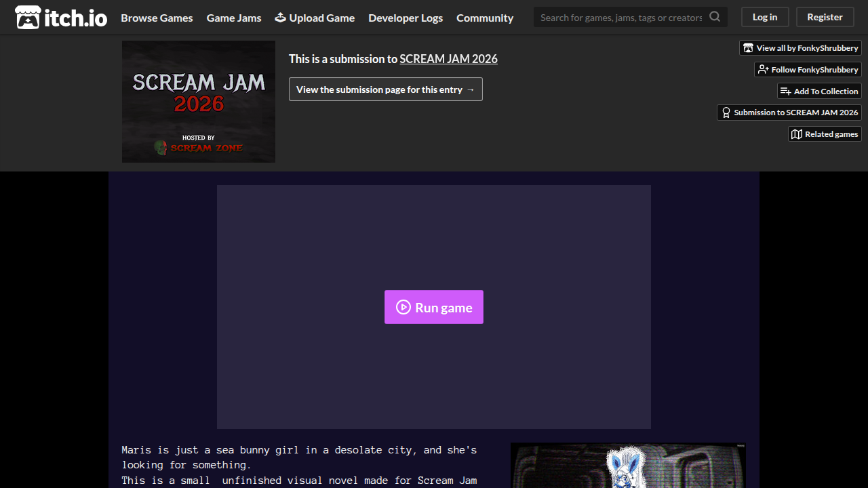This screenshot has height=488, width=868.
Task: View all by FonkyShrubbery
Action: (x=800, y=48)
